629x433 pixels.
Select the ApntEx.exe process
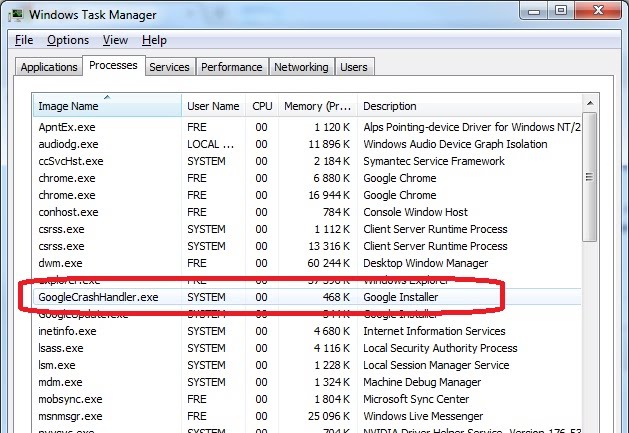(x=307, y=127)
